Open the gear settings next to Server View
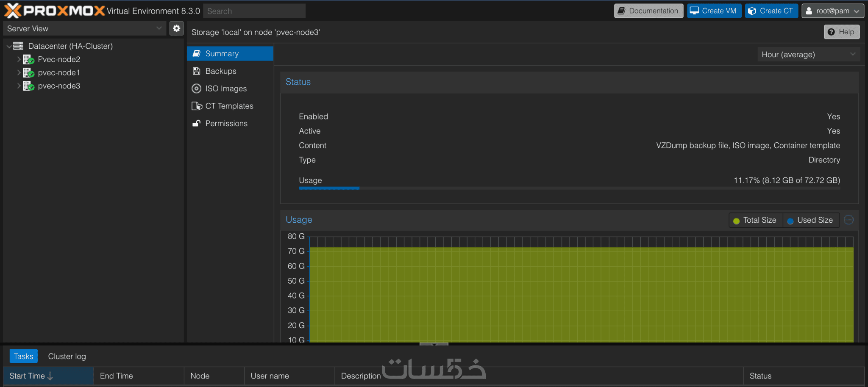 176,28
